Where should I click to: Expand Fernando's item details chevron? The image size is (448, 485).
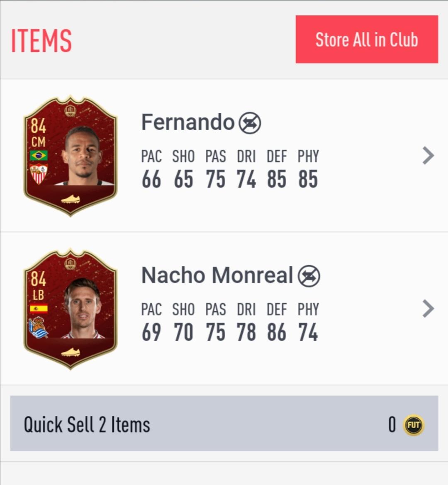click(428, 155)
